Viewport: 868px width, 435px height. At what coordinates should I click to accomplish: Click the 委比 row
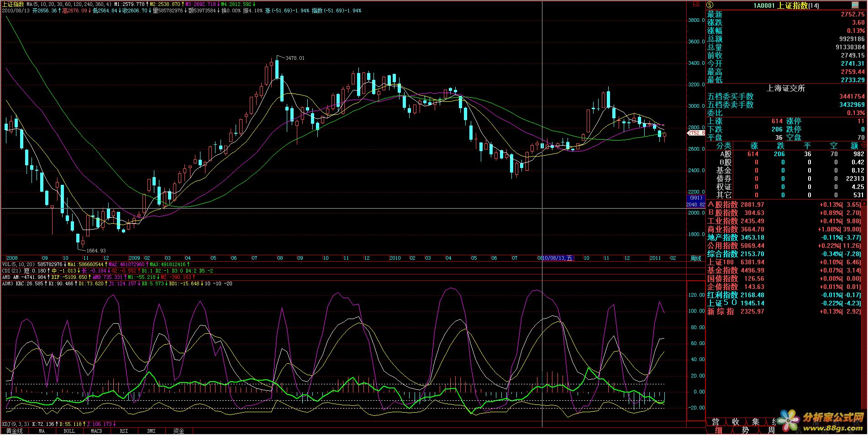786,113
